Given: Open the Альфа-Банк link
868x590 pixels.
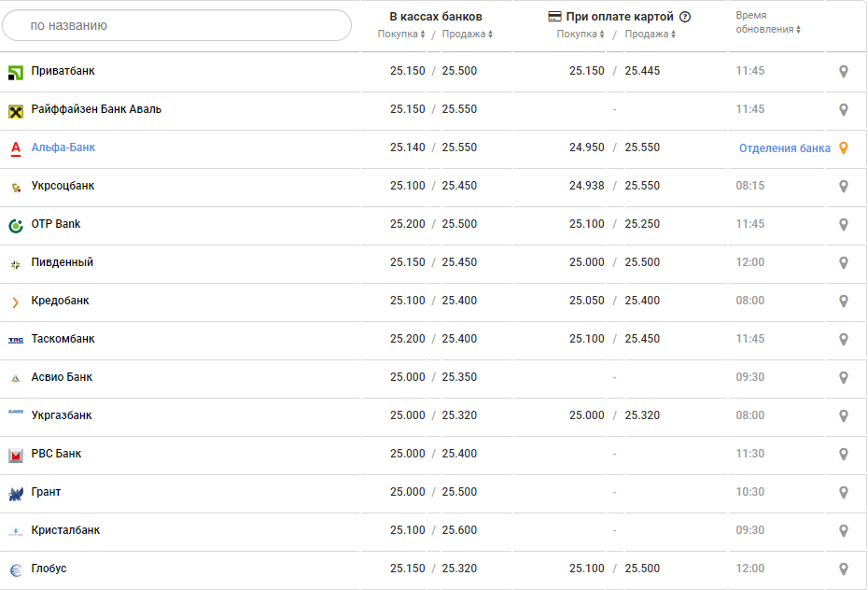Looking at the screenshot, I should click(x=63, y=147).
